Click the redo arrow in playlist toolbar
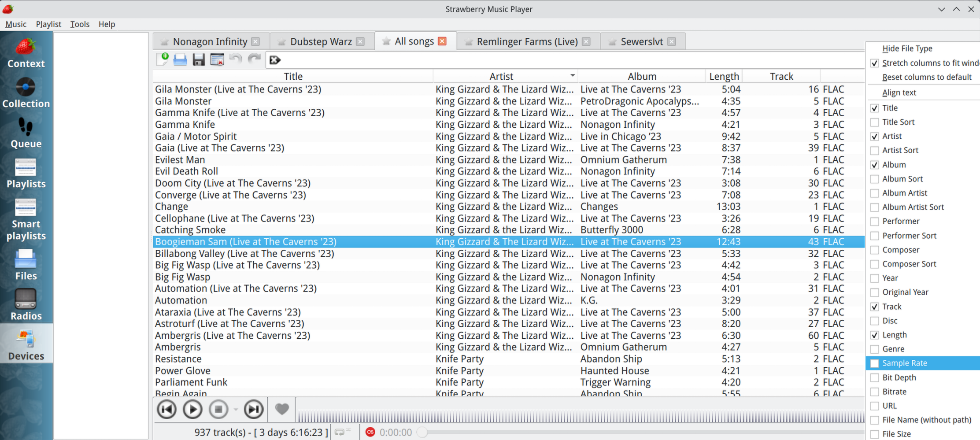Screen dimensions: 980x440 point(254,59)
